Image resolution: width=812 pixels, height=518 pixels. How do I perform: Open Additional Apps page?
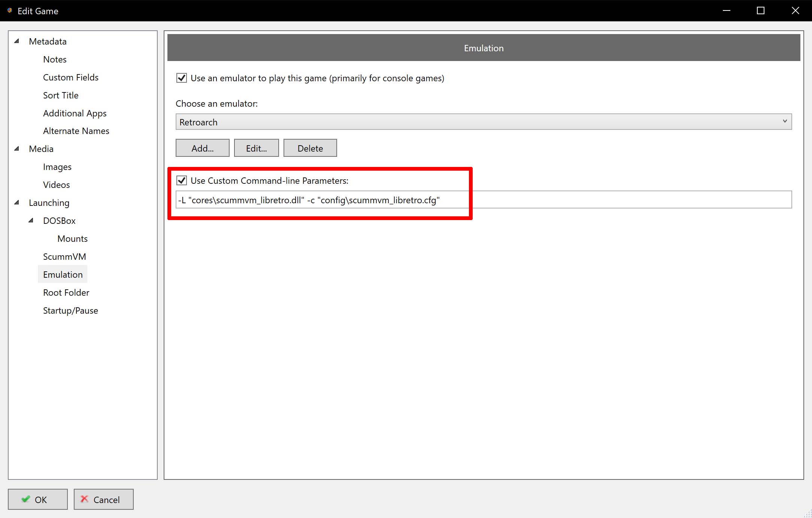pos(75,113)
